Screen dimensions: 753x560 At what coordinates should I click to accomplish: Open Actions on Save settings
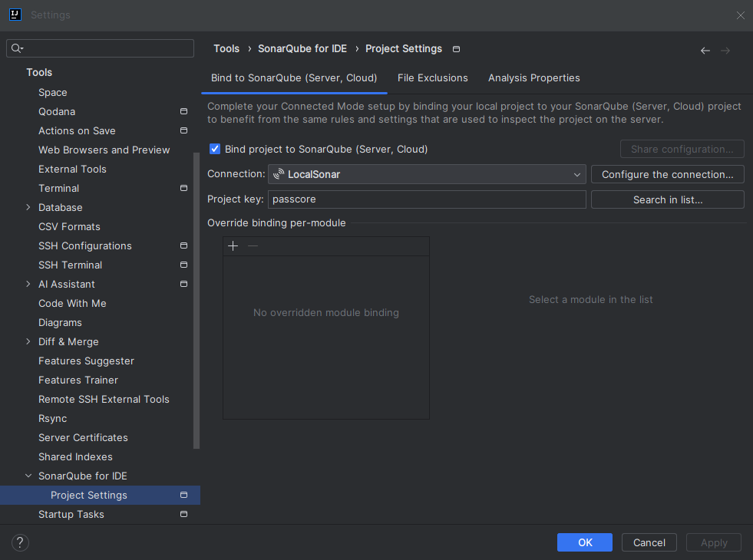click(x=77, y=131)
